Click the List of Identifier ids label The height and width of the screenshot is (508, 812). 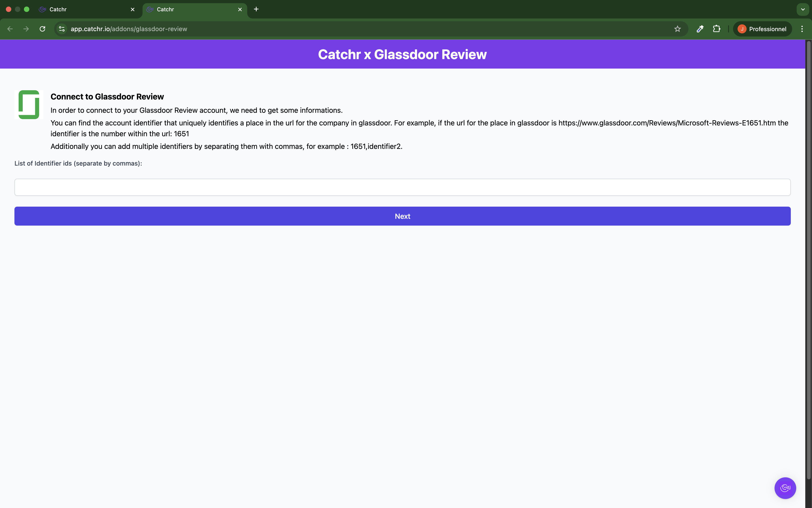click(x=78, y=163)
